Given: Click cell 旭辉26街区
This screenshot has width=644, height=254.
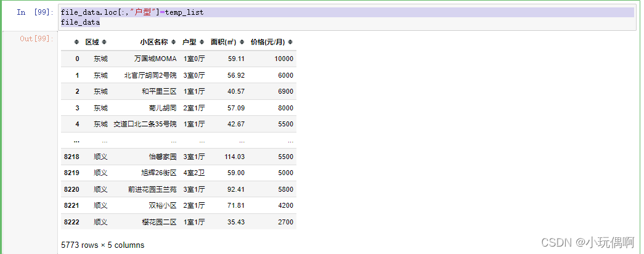Looking at the screenshot, I should tap(158, 173).
